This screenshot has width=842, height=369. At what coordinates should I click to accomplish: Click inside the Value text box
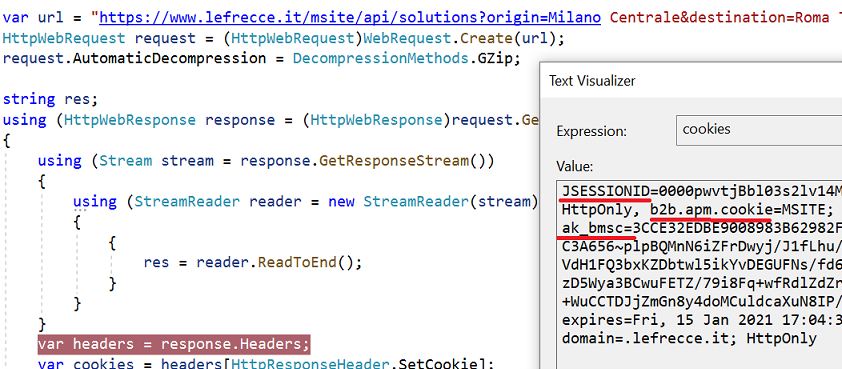tap(699, 275)
